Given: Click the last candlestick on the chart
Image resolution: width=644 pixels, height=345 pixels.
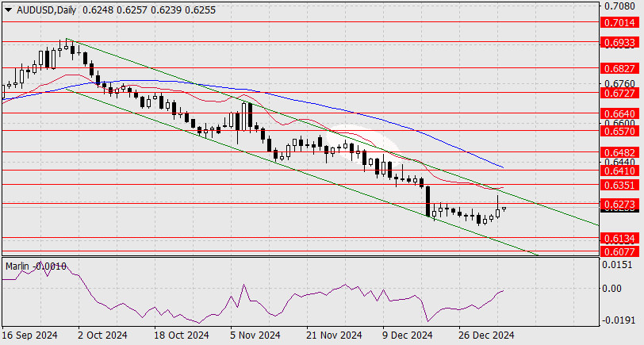Looking at the screenshot, I should pos(504,209).
